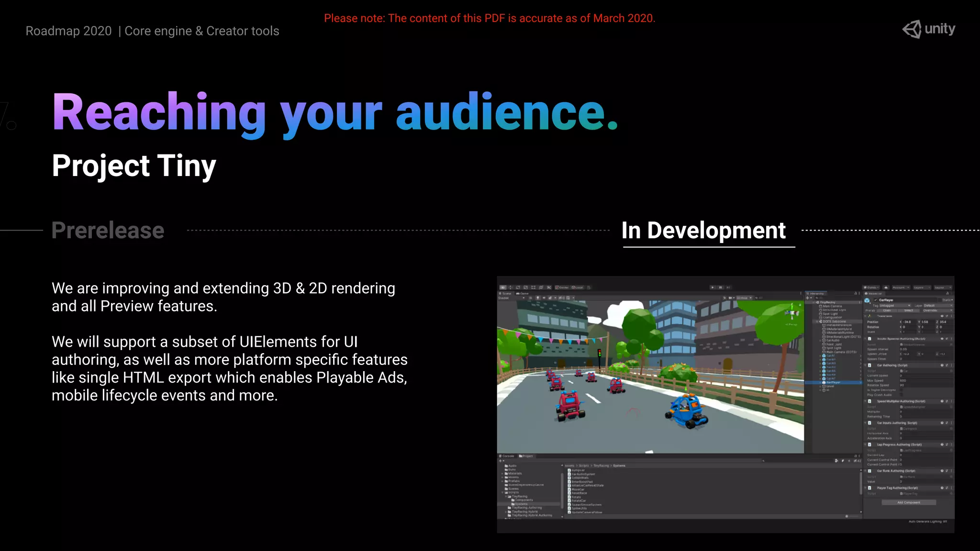
Task: Open the Inspector tab
Action: tap(874, 294)
